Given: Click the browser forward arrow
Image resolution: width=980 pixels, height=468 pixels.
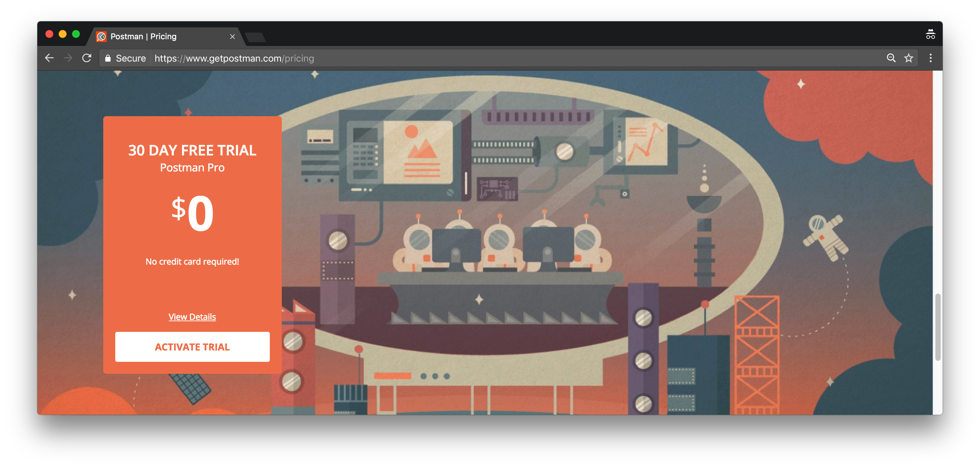Looking at the screenshot, I should pyautogui.click(x=68, y=58).
